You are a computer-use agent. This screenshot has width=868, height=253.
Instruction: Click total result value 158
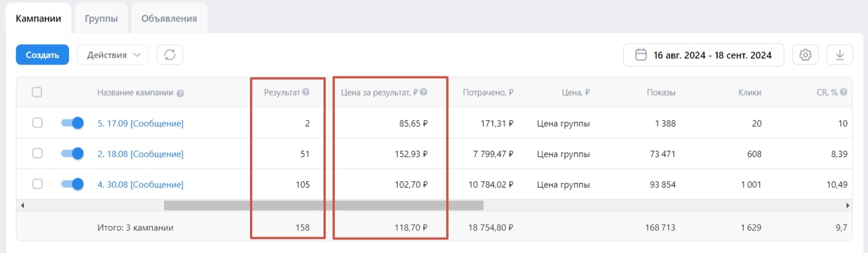(303, 228)
